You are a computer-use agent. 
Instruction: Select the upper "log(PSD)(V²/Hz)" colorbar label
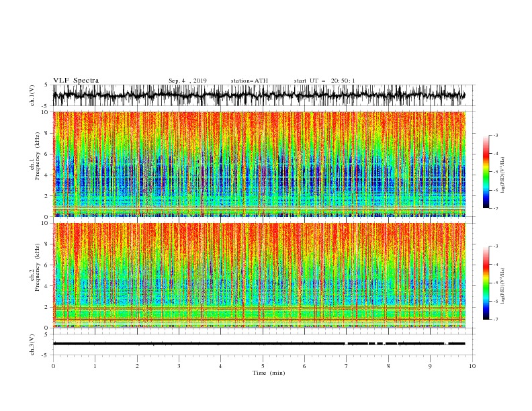[502, 175]
